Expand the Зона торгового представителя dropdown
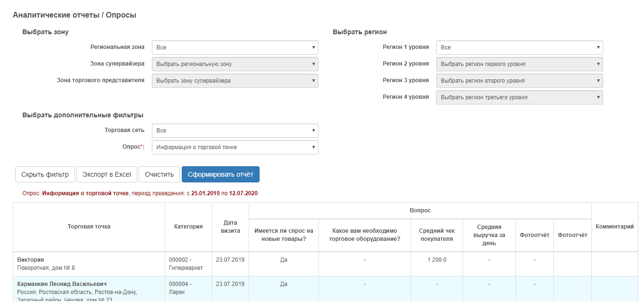Image resolution: width=644 pixels, height=304 pixels. (x=235, y=81)
